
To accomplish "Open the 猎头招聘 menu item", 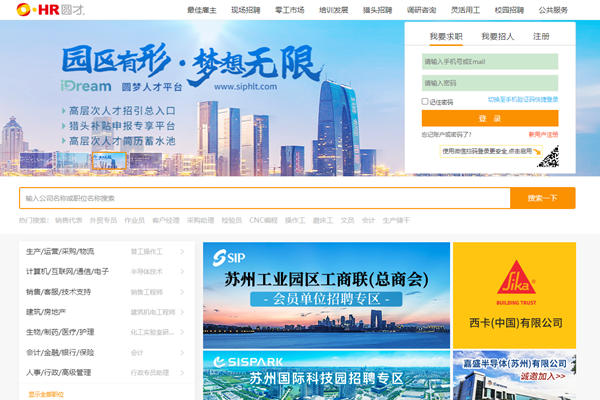I will pos(377,10).
